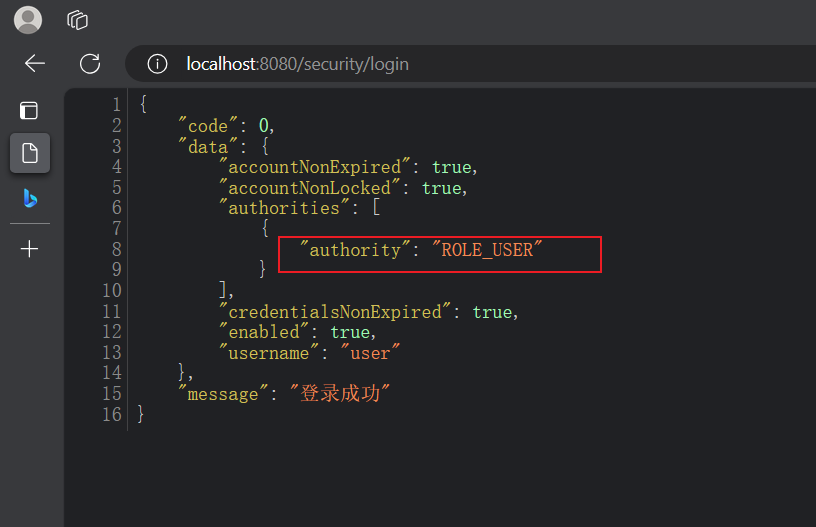Open a new tab with the plus icon
Image resolution: width=816 pixels, height=527 pixels.
point(30,249)
